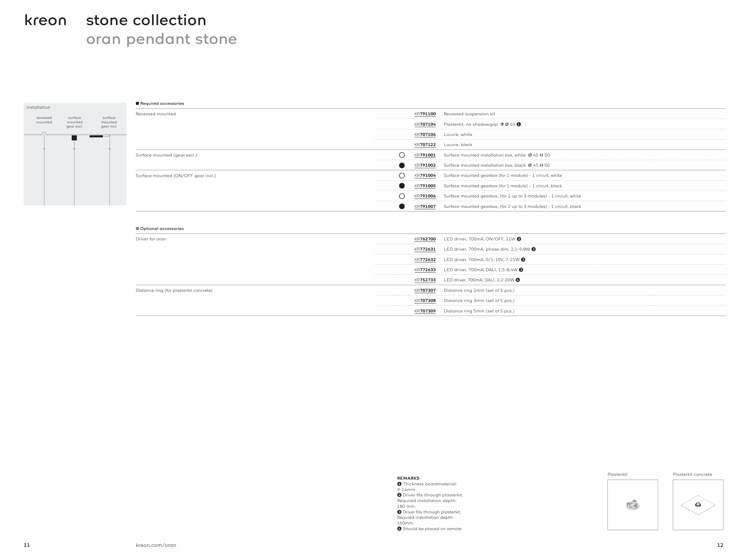Click white circle icon beside KR791006

[x=402, y=197]
